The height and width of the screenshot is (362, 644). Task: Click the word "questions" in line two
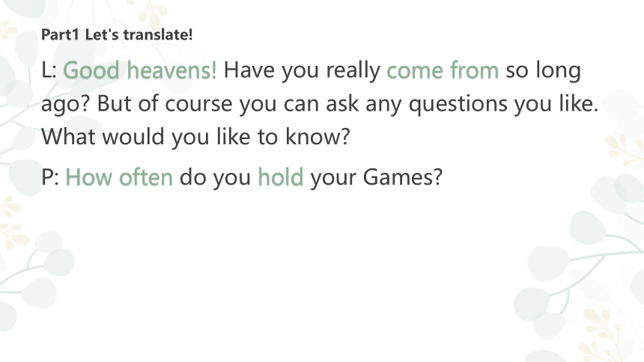[458, 104]
